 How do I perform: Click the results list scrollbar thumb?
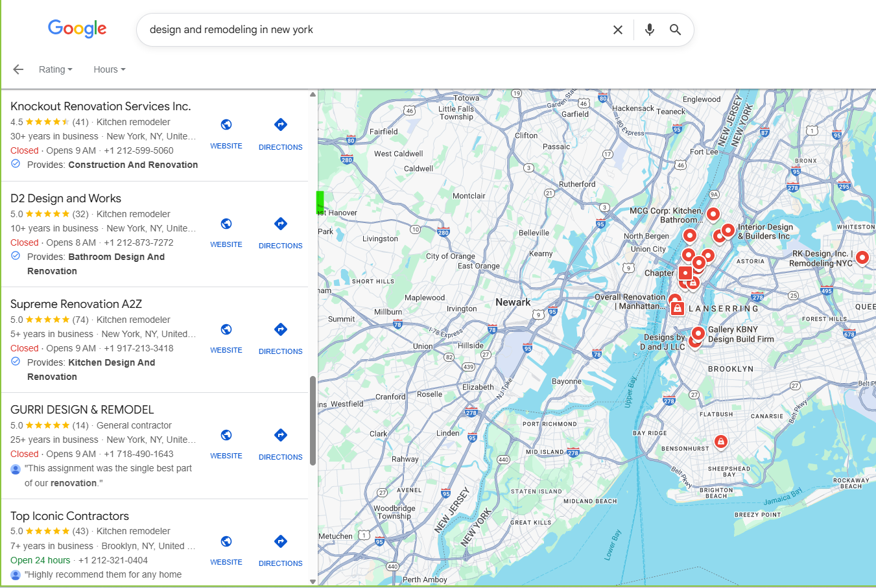[x=313, y=421]
